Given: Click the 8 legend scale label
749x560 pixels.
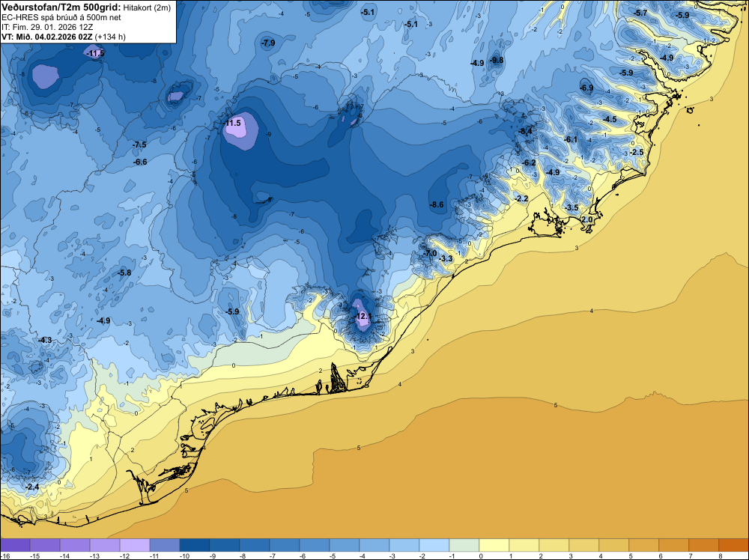Looking at the screenshot, I should pos(719,556).
